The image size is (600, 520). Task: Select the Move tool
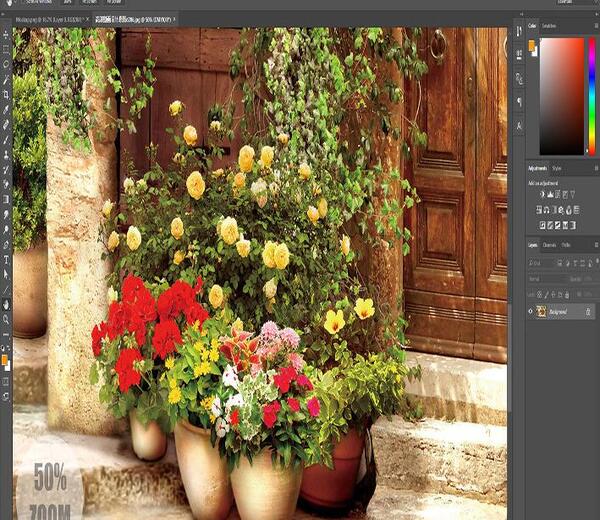click(6, 34)
